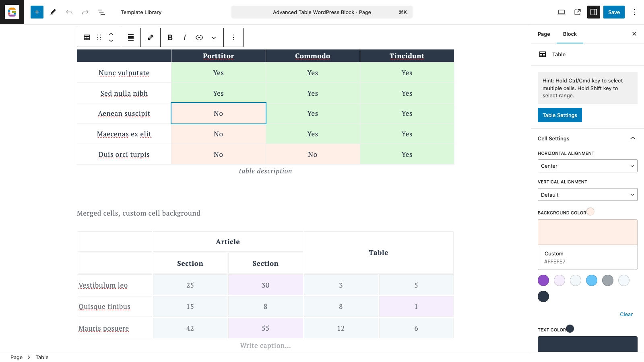Insert link using the link icon

click(x=199, y=37)
